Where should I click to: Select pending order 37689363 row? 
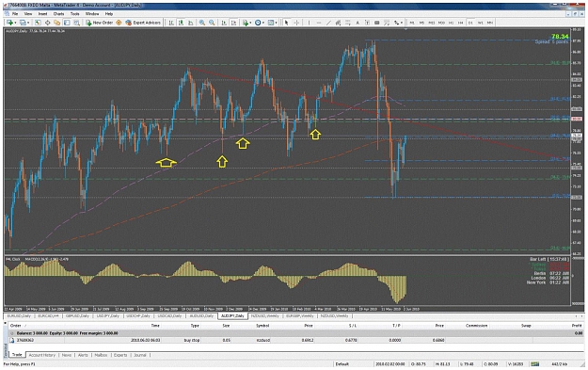(295, 341)
